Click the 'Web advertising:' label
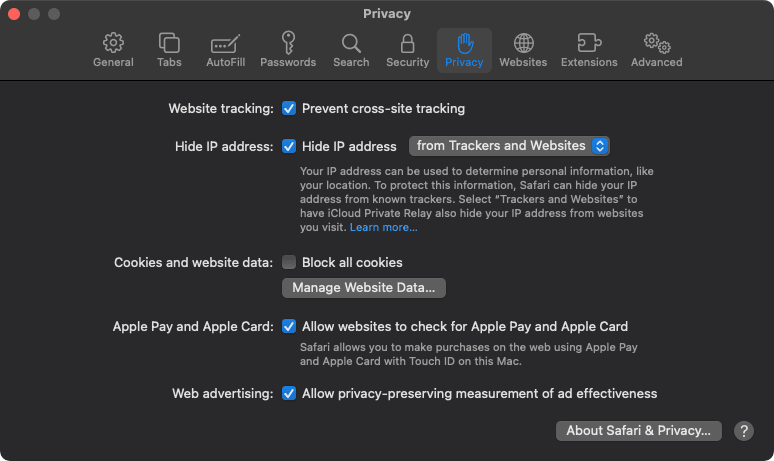 pyautogui.click(x=223, y=394)
